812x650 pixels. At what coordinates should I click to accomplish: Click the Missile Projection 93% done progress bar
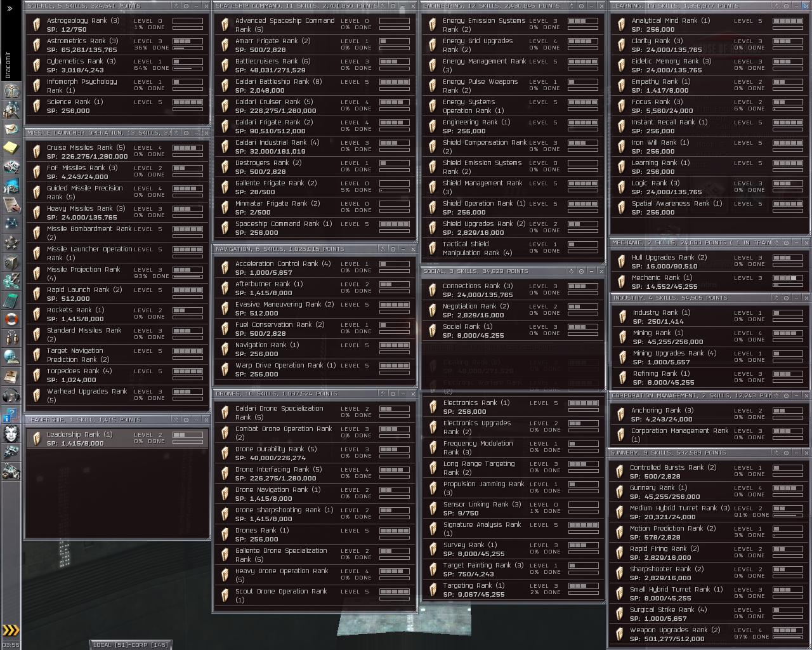tap(188, 276)
